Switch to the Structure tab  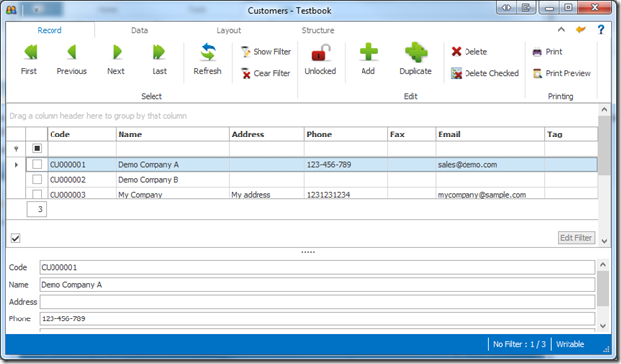point(318,30)
